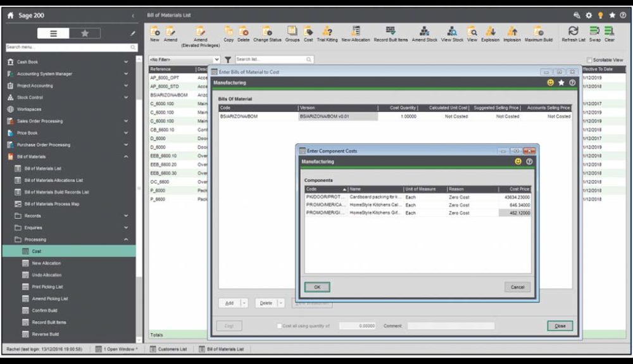Toggle Scrollable View checkbox
This screenshot has height=364, width=633.
point(589,60)
